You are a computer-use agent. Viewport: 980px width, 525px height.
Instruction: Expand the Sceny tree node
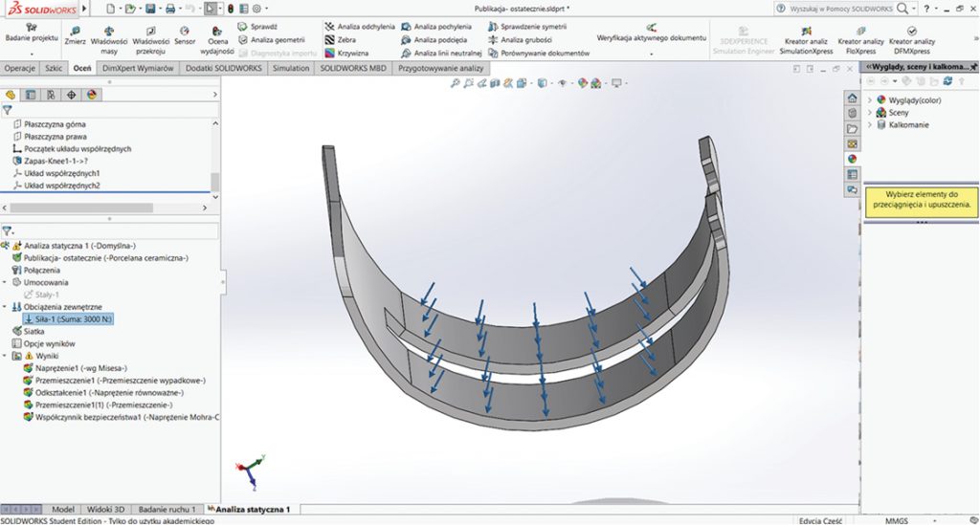pos(870,113)
